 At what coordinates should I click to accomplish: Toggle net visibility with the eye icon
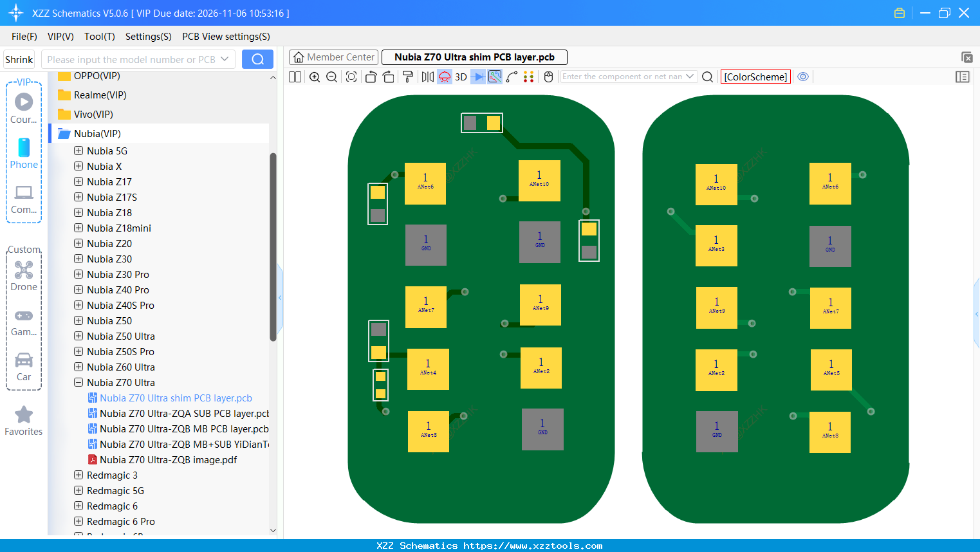pos(803,77)
